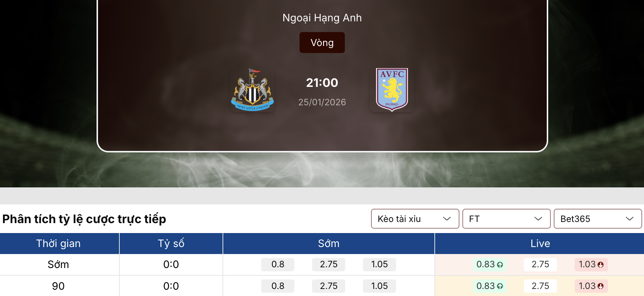Open the Bet365 bookmaker dropdown
This screenshot has height=296, width=644.
(x=598, y=219)
